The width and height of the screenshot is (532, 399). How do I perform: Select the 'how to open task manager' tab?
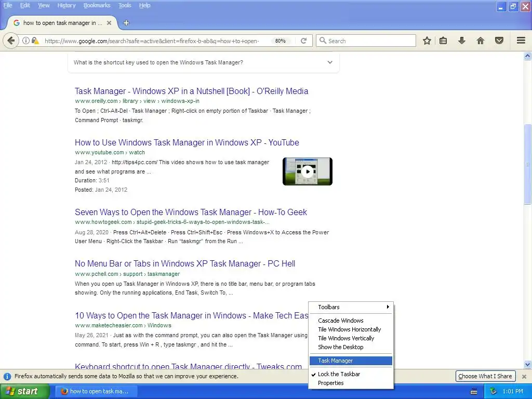(63, 23)
